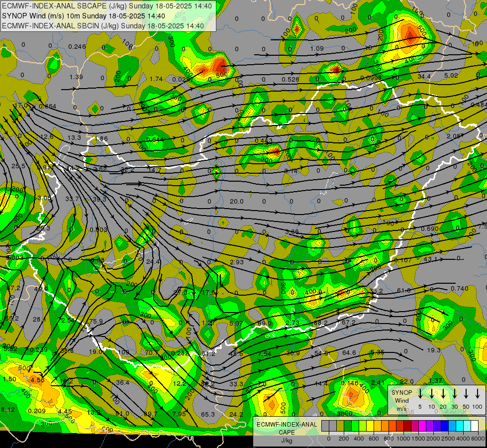Click the 2.08 value on the map
This screenshot has height=448, width=487.
coord(453,136)
